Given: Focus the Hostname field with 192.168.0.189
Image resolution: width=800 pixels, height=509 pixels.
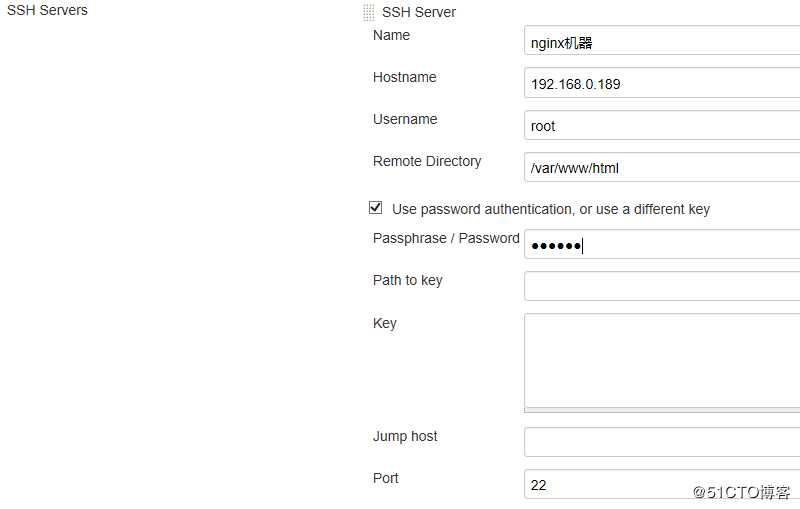Looking at the screenshot, I should [660, 84].
